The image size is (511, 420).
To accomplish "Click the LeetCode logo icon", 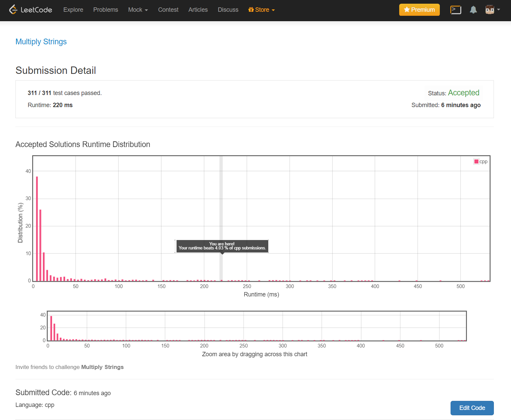I will pyautogui.click(x=13, y=10).
